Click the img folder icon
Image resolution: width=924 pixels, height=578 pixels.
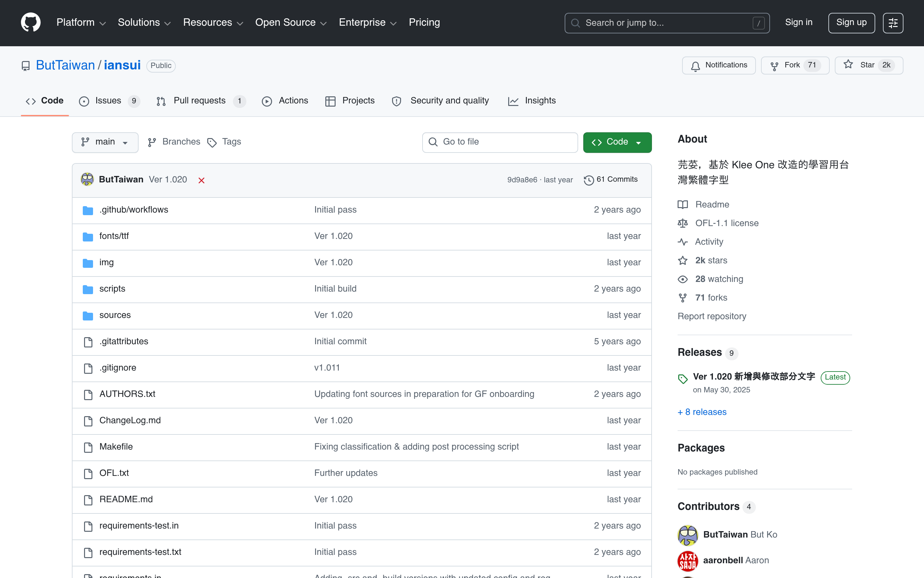pyautogui.click(x=88, y=263)
